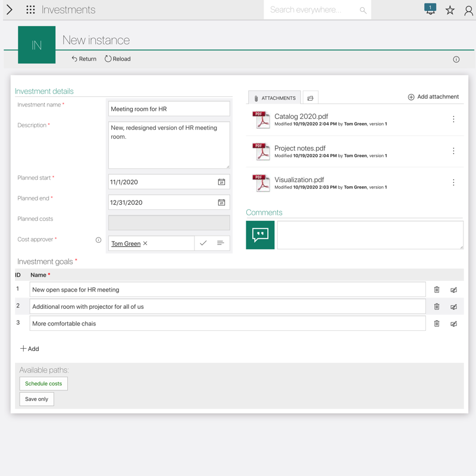Open calendar picker for Planned start
The width and height of the screenshot is (476, 476).
(221, 182)
